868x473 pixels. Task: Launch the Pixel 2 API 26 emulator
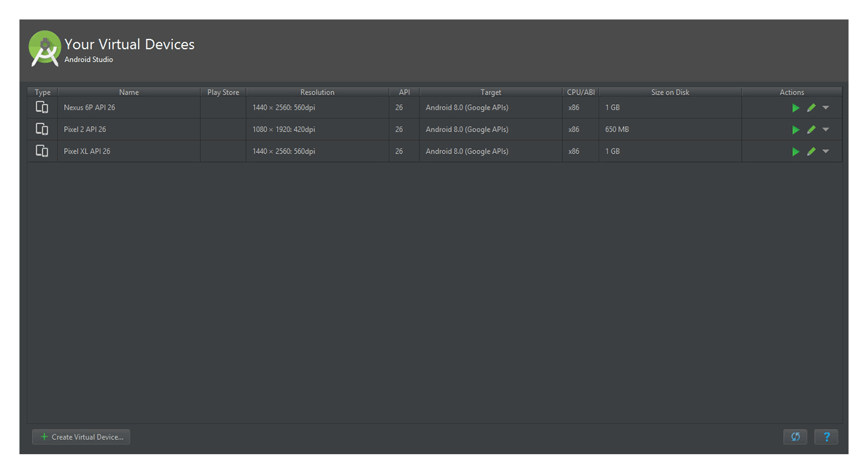[x=795, y=130]
